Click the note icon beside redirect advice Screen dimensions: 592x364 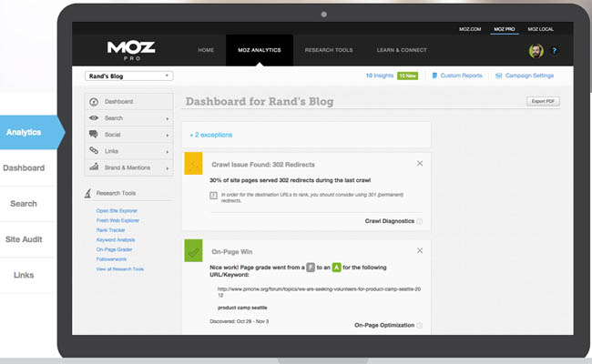pos(213,196)
